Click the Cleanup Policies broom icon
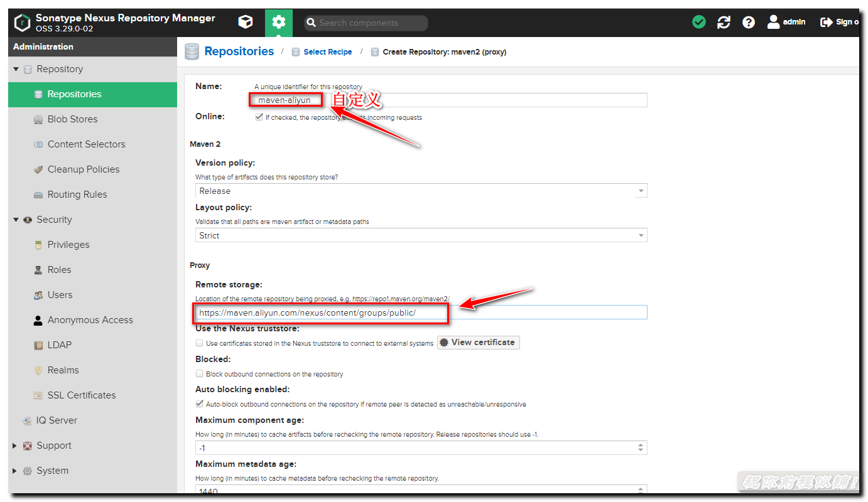This screenshot has height=502, width=868. (38, 169)
